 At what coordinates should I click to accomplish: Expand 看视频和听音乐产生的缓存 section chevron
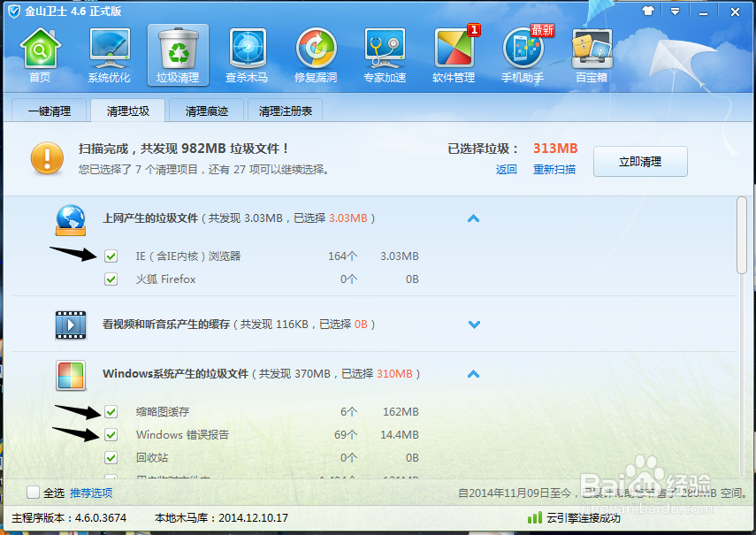click(474, 325)
